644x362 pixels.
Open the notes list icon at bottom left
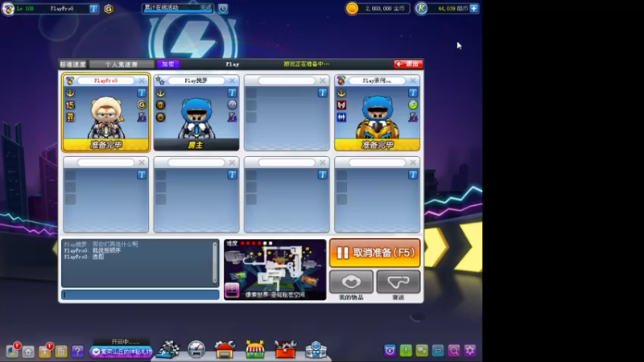coord(61,352)
